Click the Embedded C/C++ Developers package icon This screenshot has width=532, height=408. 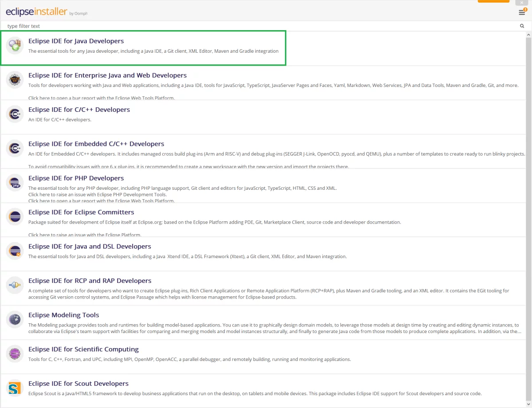click(15, 148)
